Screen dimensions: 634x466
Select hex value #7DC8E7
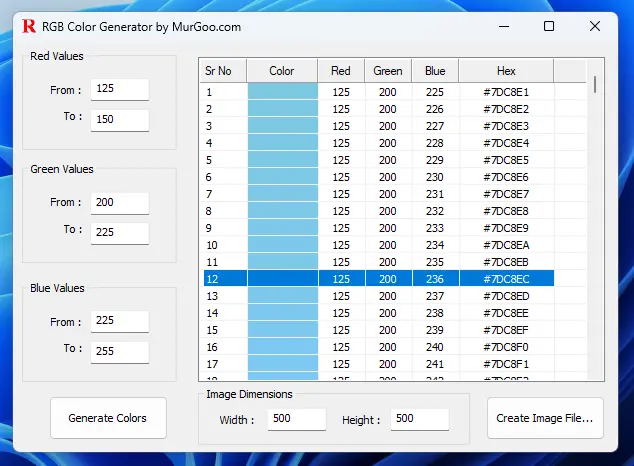pyautogui.click(x=506, y=194)
